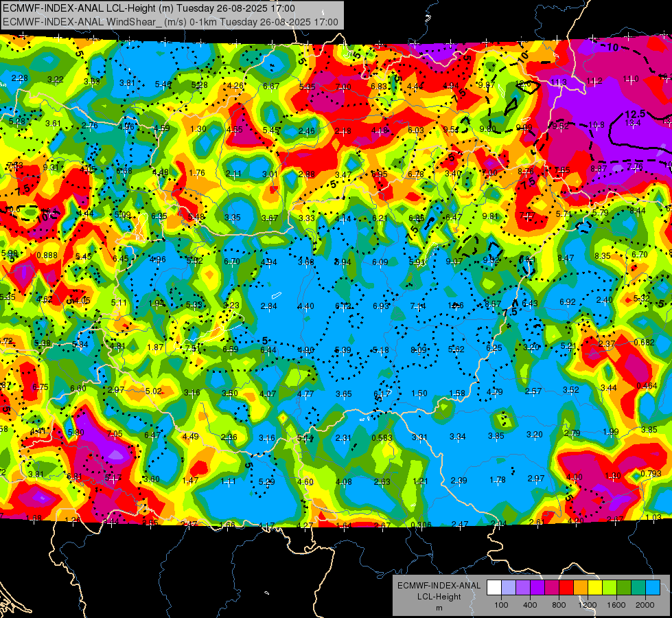This screenshot has height=618, width=672.
Task: Click the legend value 100
Action: (x=501, y=605)
